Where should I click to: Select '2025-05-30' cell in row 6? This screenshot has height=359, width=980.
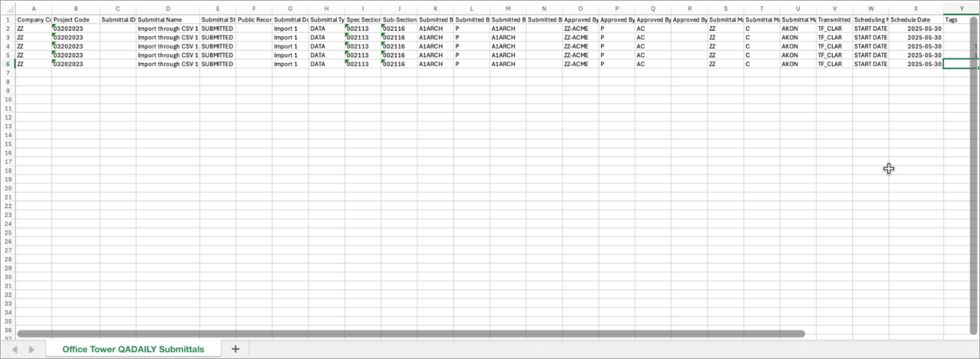915,65
